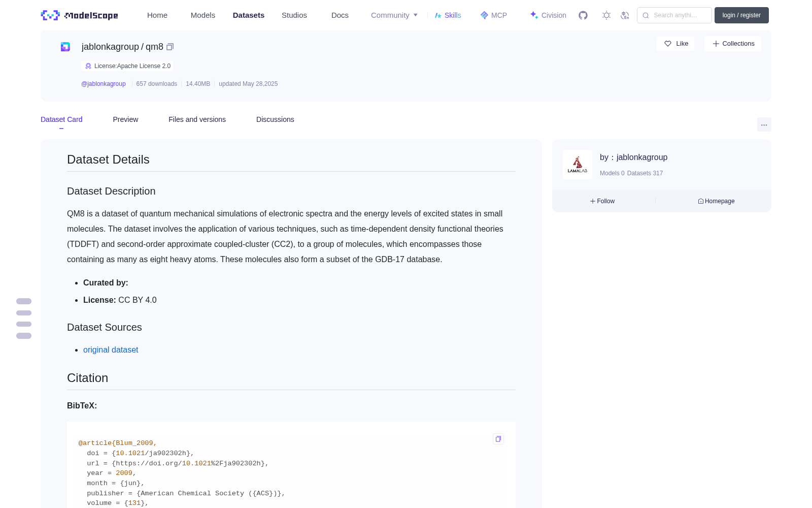The width and height of the screenshot is (812, 508).
Task: Open jablonkagroup Homepage
Action: click(716, 201)
